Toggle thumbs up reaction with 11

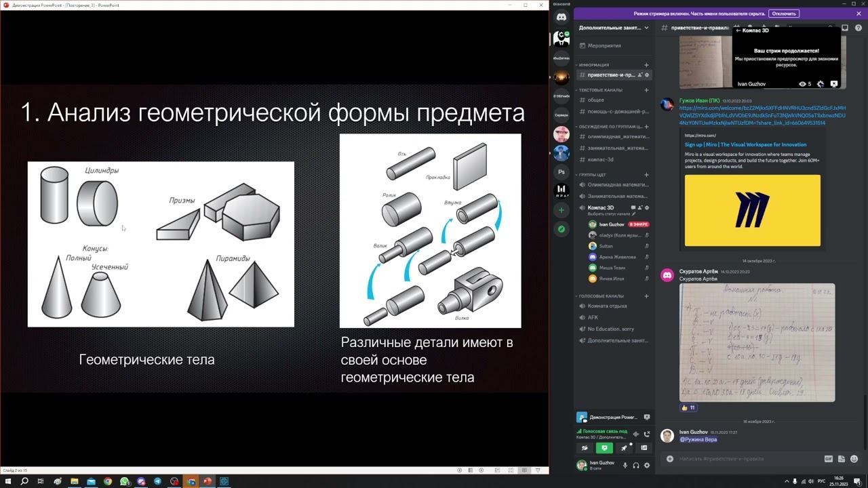[688, 407]
